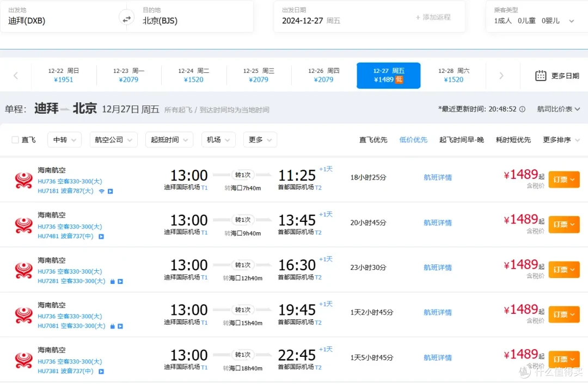Click flight link HU7481 波音737(中)
The width and height of the screenshot is (588, 384).
[x=65, y=237]
